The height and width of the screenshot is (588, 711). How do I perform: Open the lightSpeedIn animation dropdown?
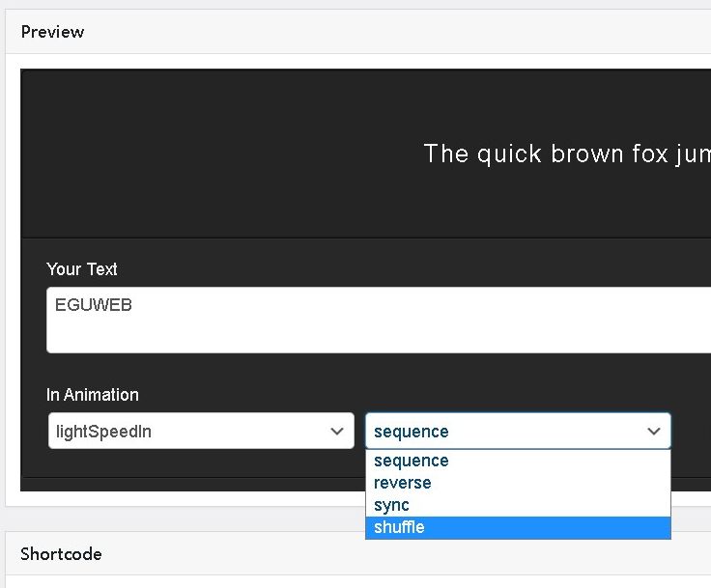coord(188,432)
